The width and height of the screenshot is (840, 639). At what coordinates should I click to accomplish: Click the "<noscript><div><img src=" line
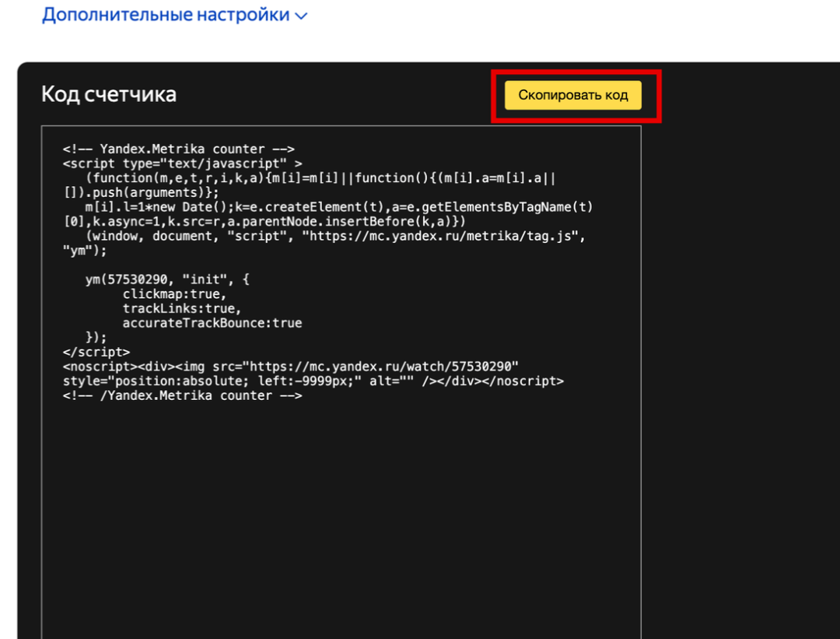290,366
